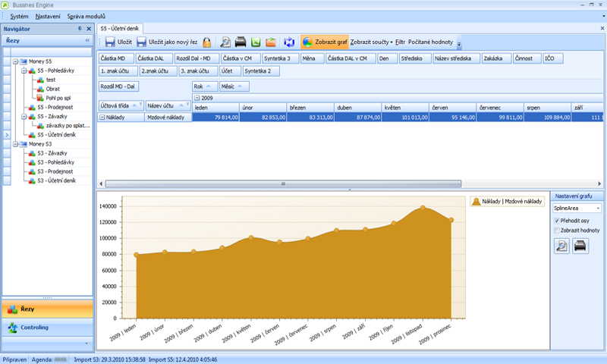Click the Uložit jako nový řez button
The height and width of the screenshot is (364, 607).
(167, 42)
